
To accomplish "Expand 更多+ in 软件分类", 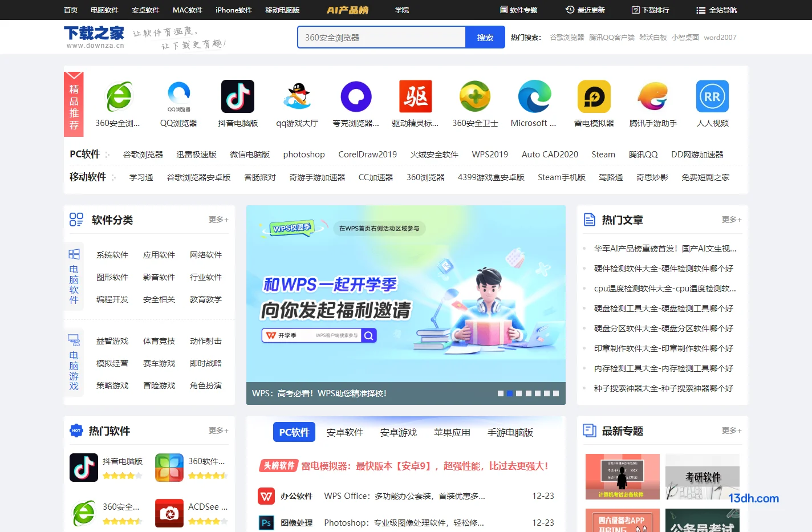I will (x=218, y=220).
